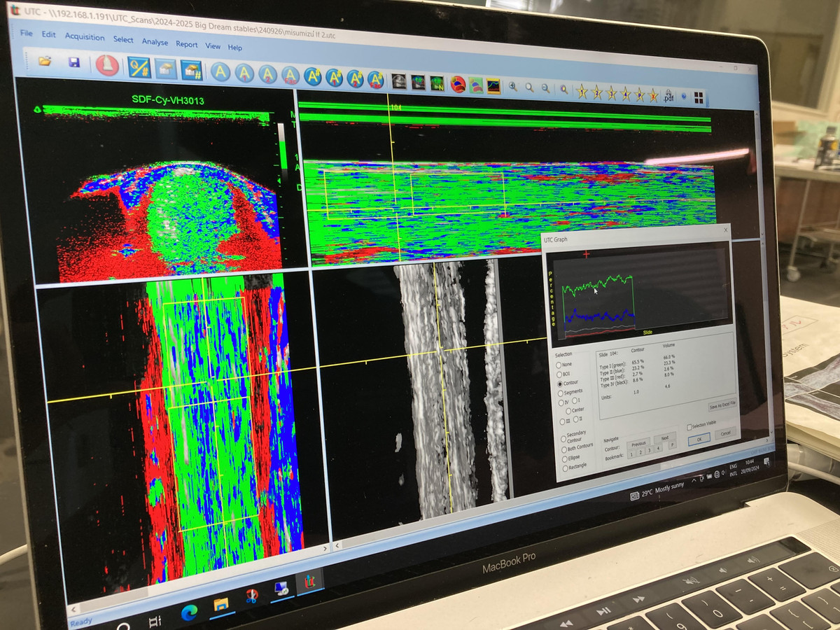840x630 pixels.
Task: Click bookmark button 1 in Navigate
Action: click(630, 455)
